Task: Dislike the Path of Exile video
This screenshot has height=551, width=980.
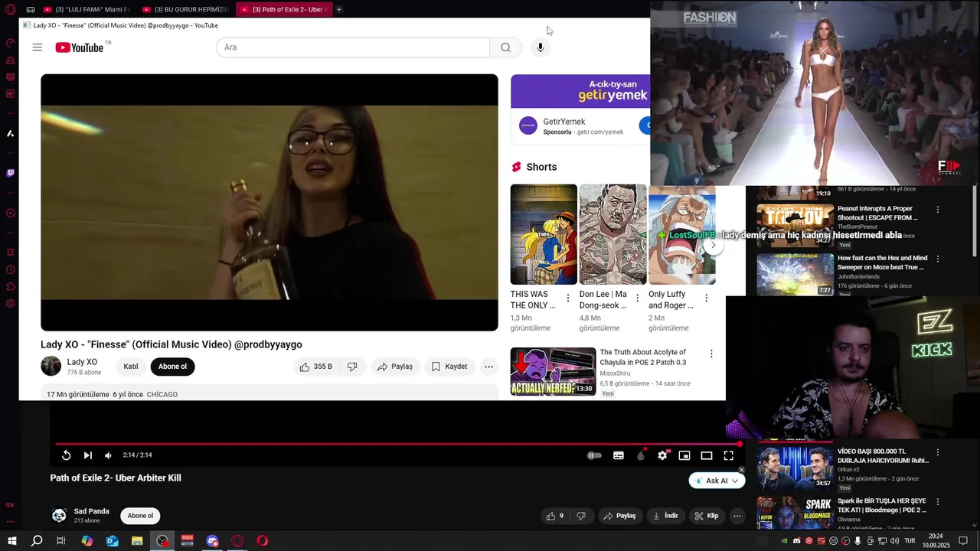Action: (x=581, y=516)
